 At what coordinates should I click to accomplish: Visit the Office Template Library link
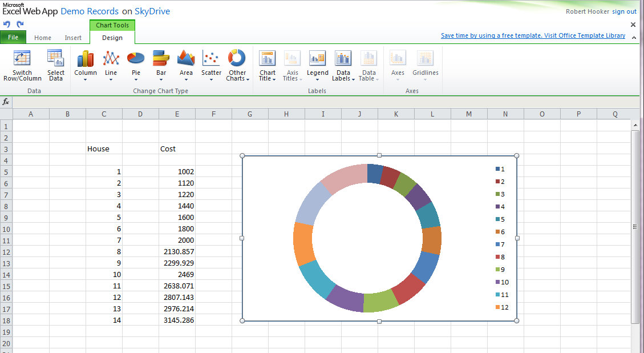coord(533,35)
